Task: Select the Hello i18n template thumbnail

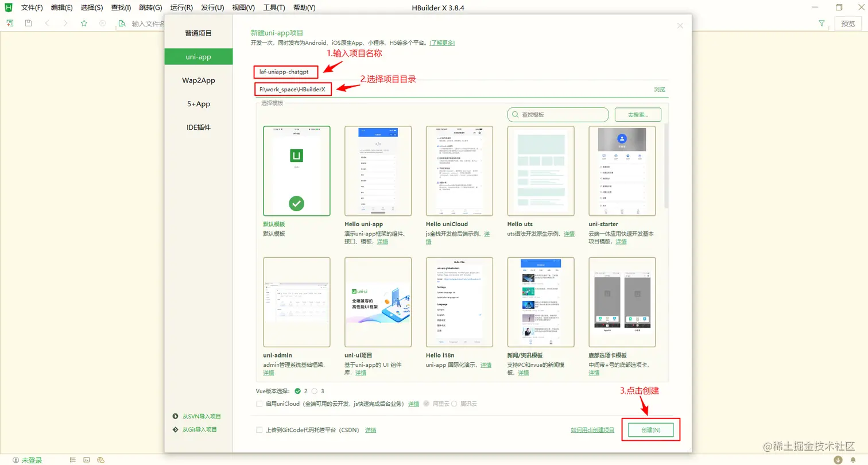Action: coord(459,302)
